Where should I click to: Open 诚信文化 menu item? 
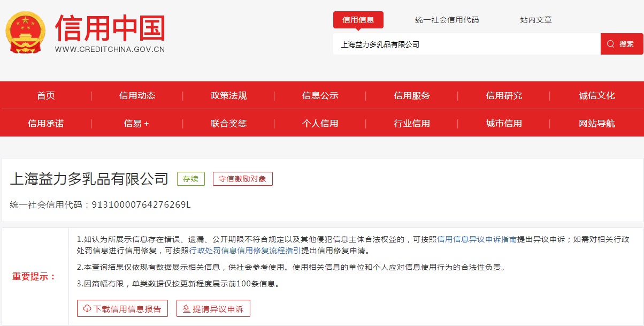pos(597,96)
